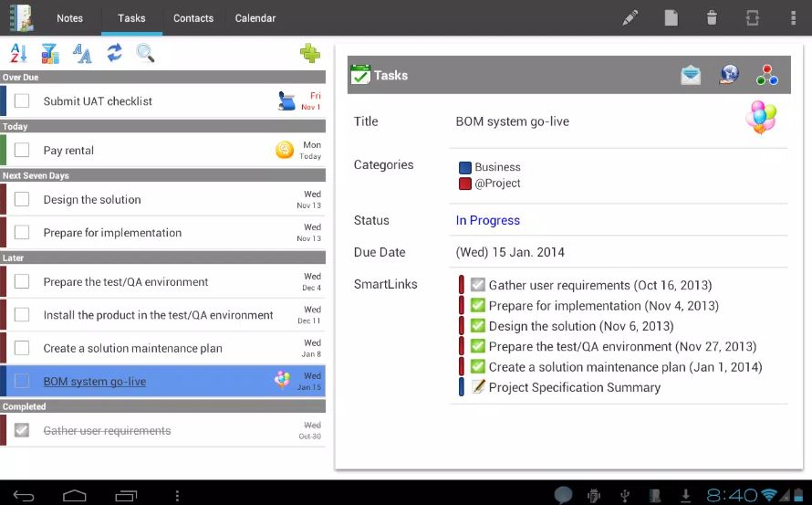Sync tasks with the blue arrows icon
Viewport: 812px width, 505px height.
(114, 53)
